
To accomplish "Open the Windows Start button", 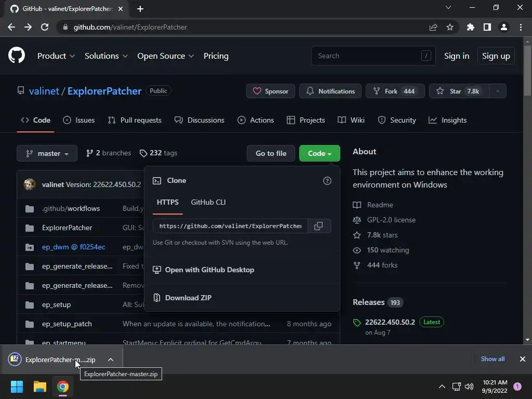I will pyautogui.click(x=17, y=387).
